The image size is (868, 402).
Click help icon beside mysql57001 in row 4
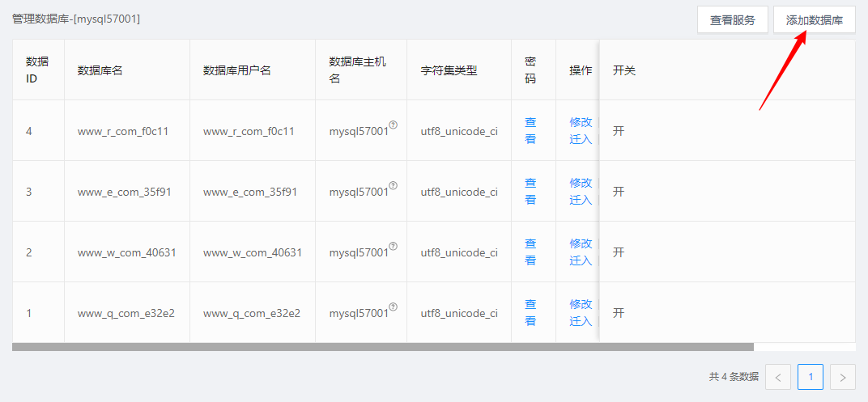pyautogui.click(x=393, y=125)
